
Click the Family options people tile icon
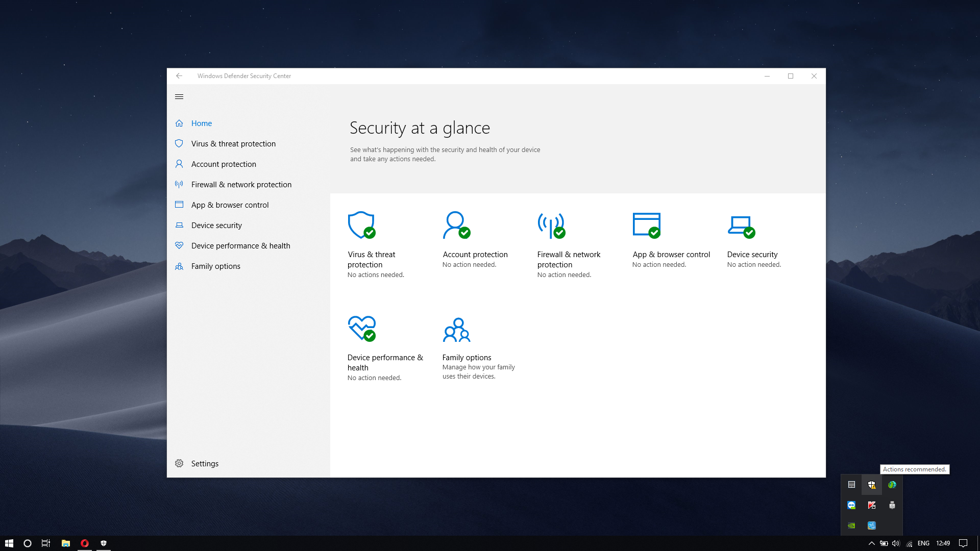pos(456,330)
